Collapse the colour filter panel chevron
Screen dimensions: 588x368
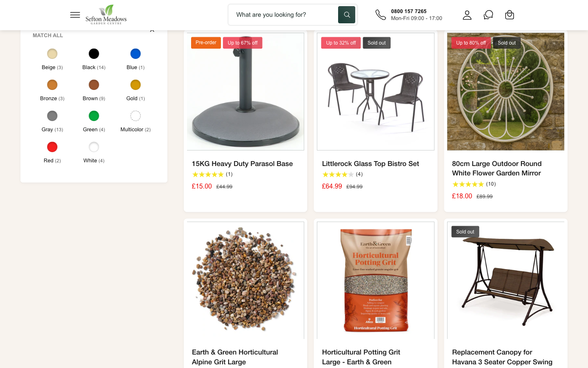pyautogui.click(x=152, y=31)
